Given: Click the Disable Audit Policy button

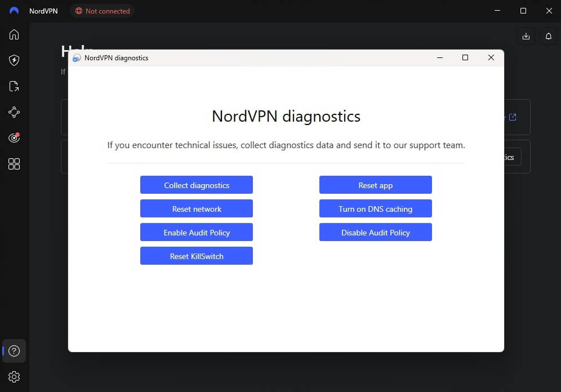Looking at the screenshot, I should click(376, 232).
